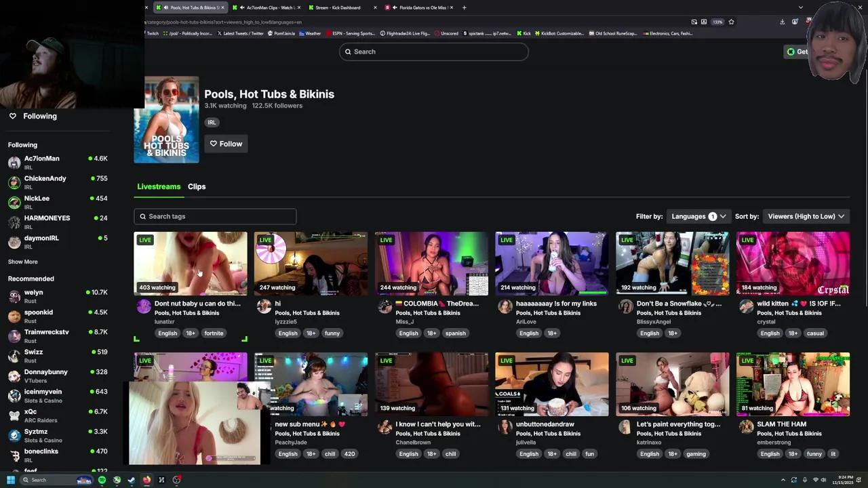Click the main Kick Search field
Screen dimensions: 868x488
pyautogui.click(x=434, y=52)
